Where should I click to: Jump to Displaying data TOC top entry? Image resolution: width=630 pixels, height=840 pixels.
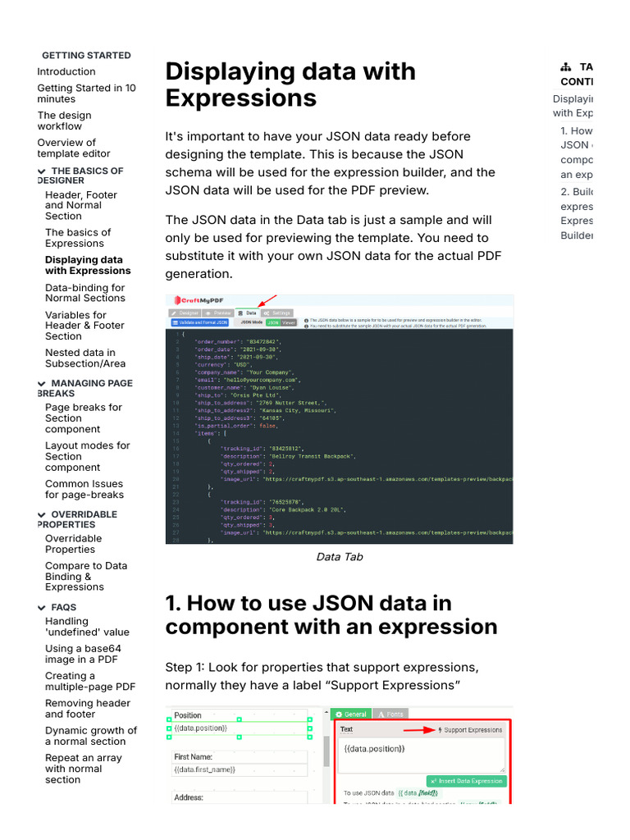pyautogui.click(x=573, y=106)
